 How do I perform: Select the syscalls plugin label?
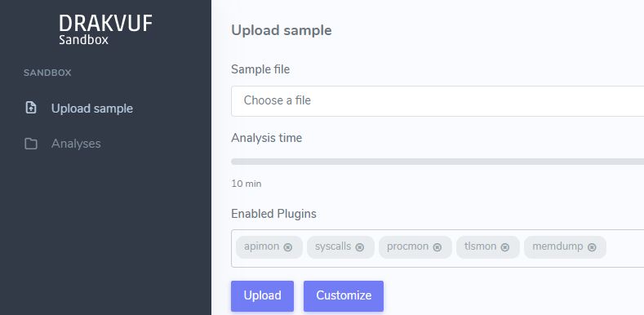333,246
